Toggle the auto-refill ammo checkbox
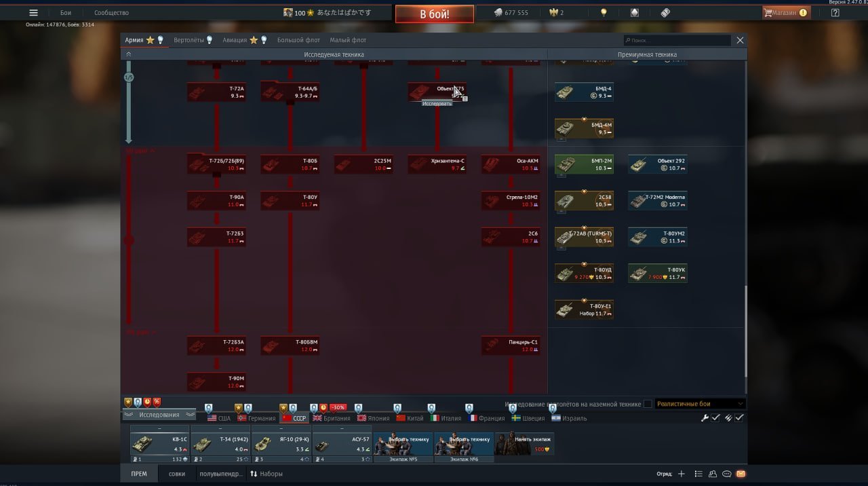The height and width of the screenshot is (486, 868). coord(739,418)
